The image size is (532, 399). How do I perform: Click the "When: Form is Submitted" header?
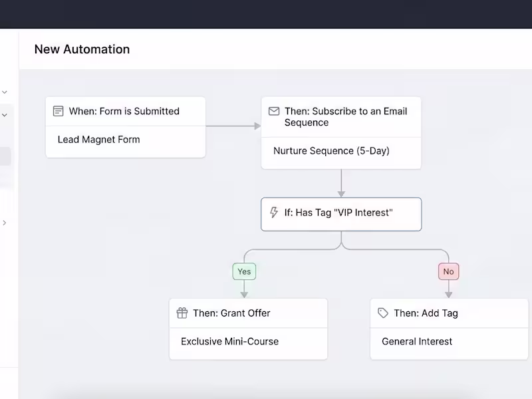(x=124, y=111)
